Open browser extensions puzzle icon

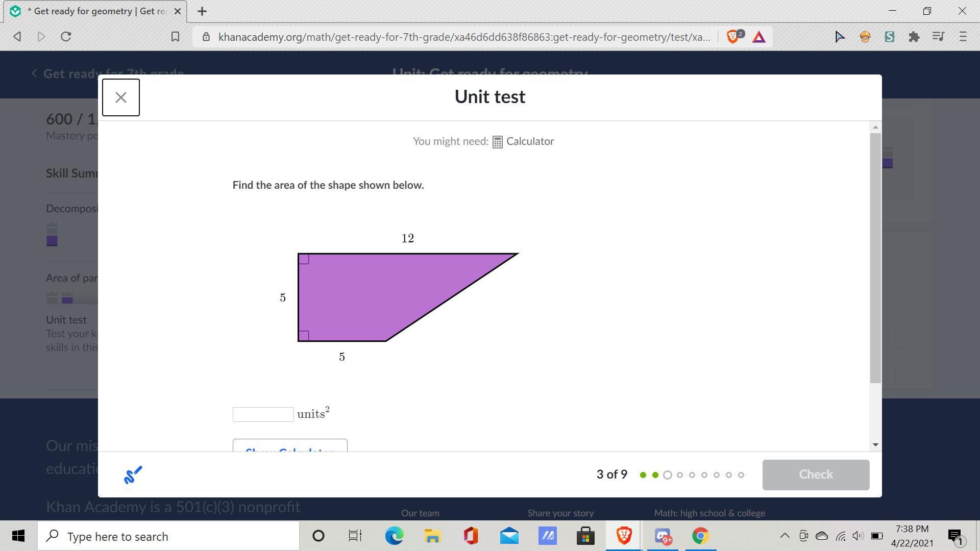[914, 37]
